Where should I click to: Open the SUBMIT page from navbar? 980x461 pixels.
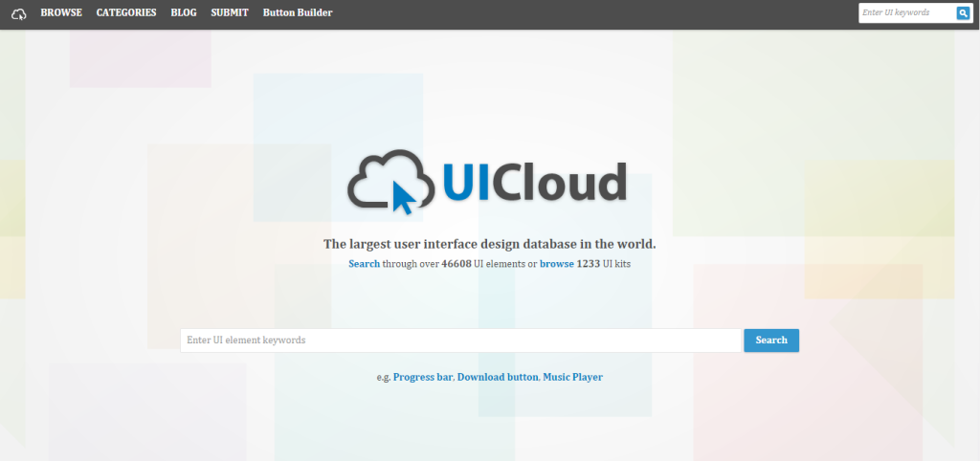(230, 13)
